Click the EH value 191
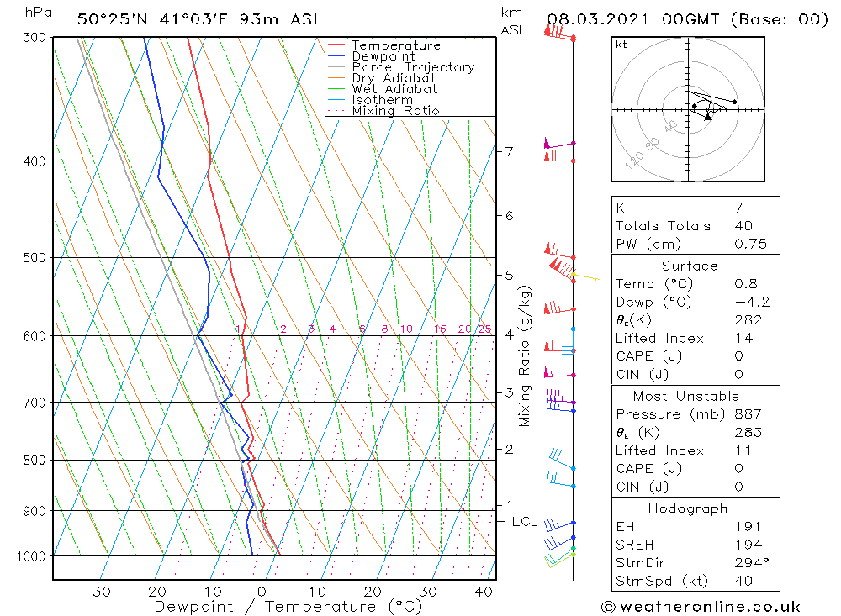Screen dimensions: 841x616 tap(748, 527)
